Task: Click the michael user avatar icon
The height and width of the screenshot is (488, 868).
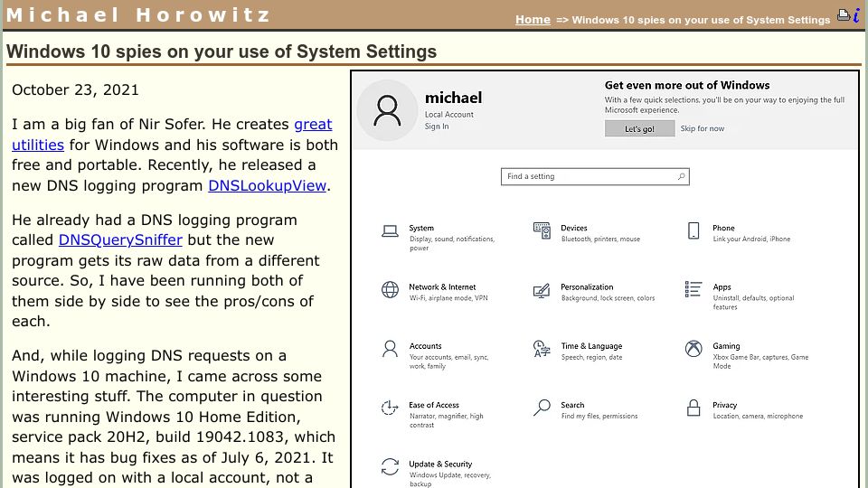Action: click(x=387, y=110)
